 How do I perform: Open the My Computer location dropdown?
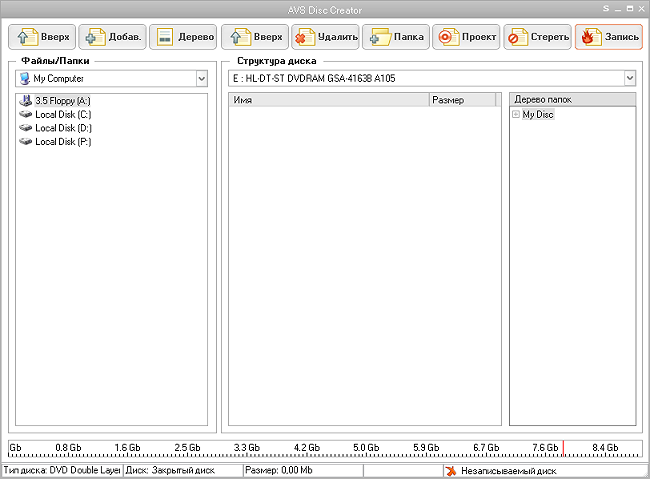[x=201, y=78]
